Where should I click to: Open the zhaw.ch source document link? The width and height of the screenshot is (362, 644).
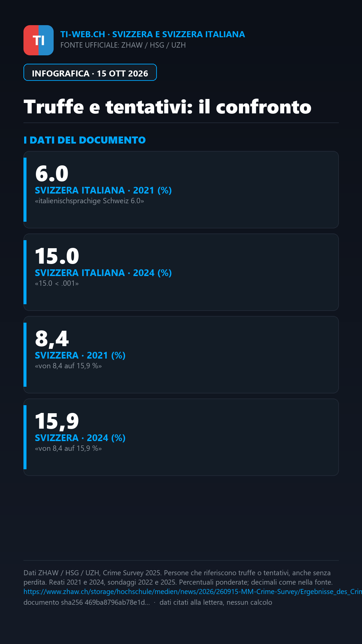[193, 592]
